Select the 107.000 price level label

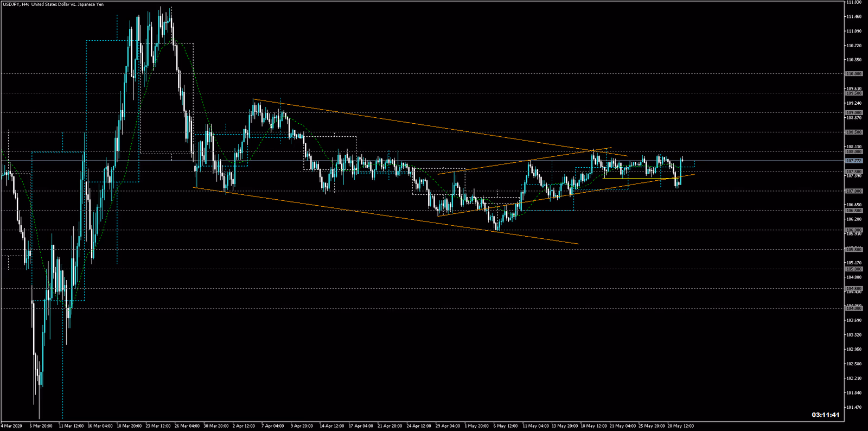coord(854,191)
